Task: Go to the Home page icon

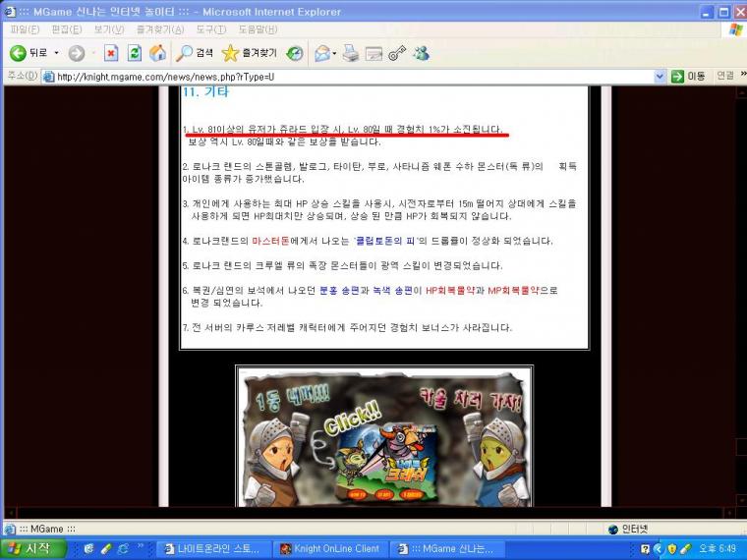Action: pos(157,53)
